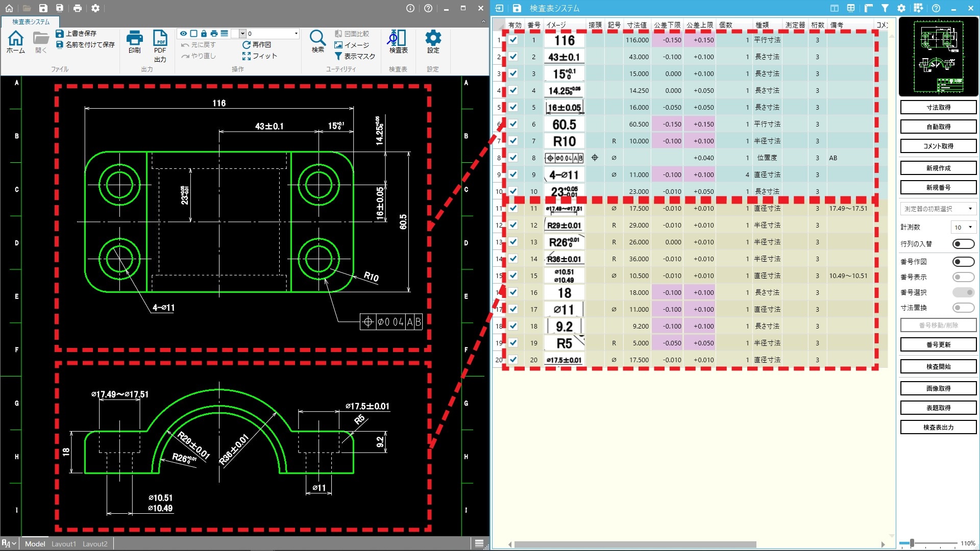Click the フィット fit view icon
This screenshot has height=551, width=980.
pyautogui.click(x=247, y=56)
